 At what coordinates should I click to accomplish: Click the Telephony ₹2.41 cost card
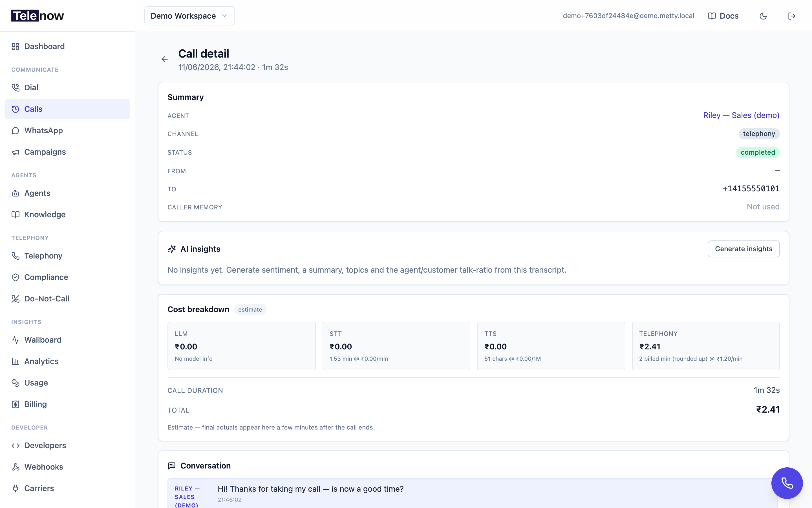(706, 346)
